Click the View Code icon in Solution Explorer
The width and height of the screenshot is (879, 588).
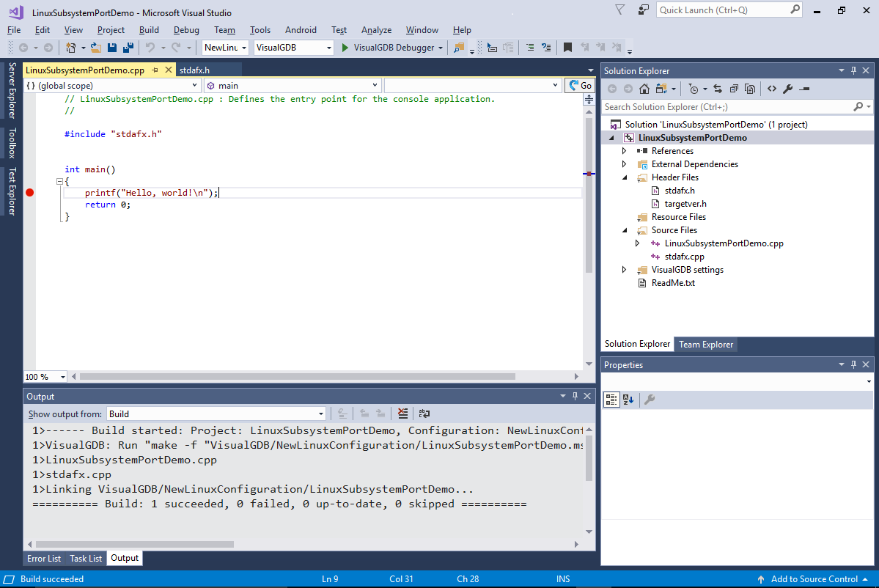[772, 89]
